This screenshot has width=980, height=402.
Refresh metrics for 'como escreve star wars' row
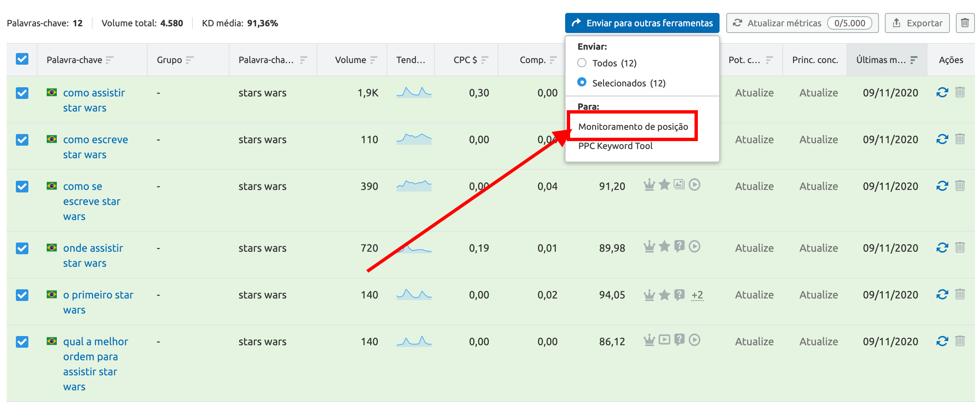(x=942, y=139)
